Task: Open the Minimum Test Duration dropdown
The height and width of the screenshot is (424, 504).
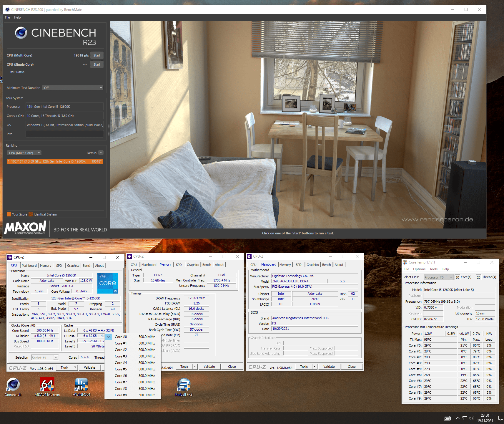Action: tap(73, 88)
